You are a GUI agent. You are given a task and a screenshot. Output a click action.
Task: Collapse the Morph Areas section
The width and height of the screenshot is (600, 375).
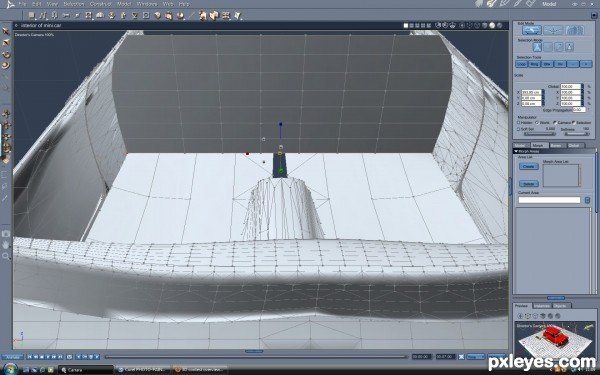[x=516, y=152]
